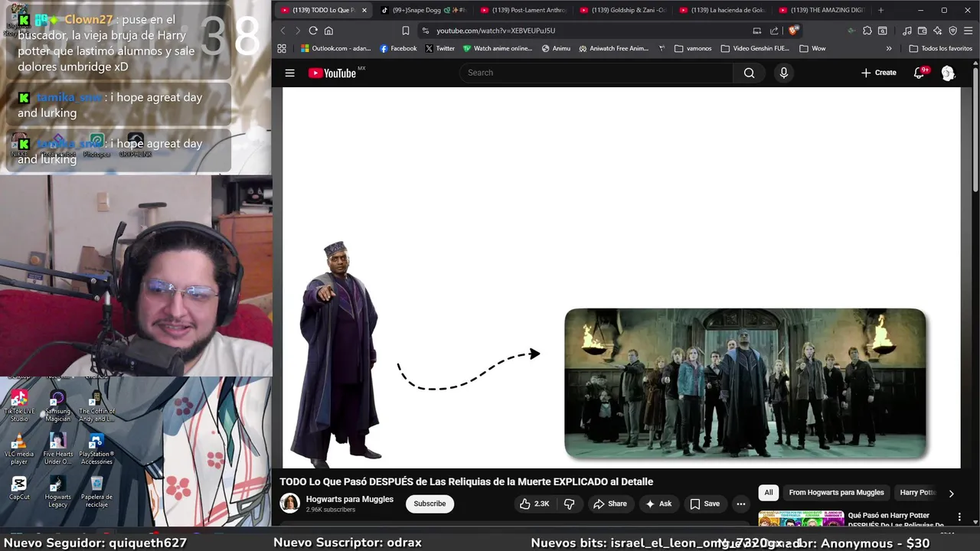980x551 pixels.
Task: Open Five Hearts Under O... desktop shortcut
Action: tap(57, 449)
